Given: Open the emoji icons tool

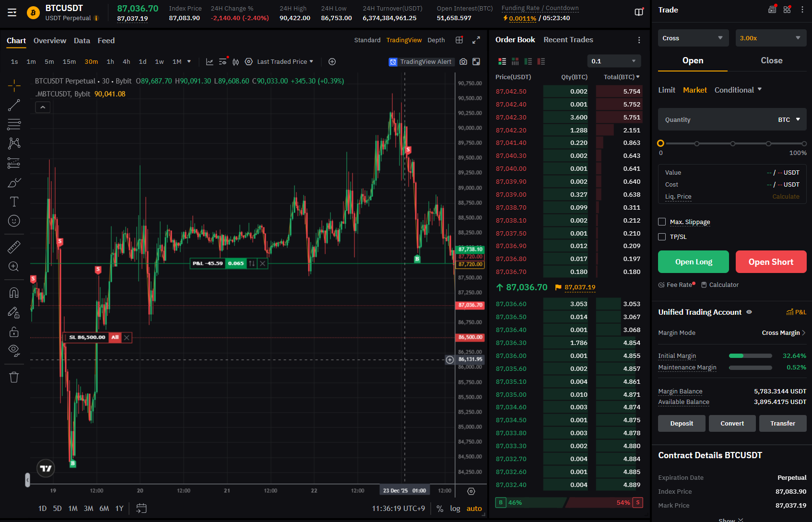Looking at the screenshot, I should (14, 221).
